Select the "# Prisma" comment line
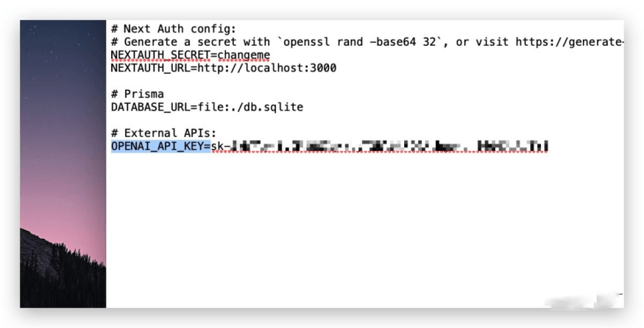644x328 pixels. click(x=138, y=94)
